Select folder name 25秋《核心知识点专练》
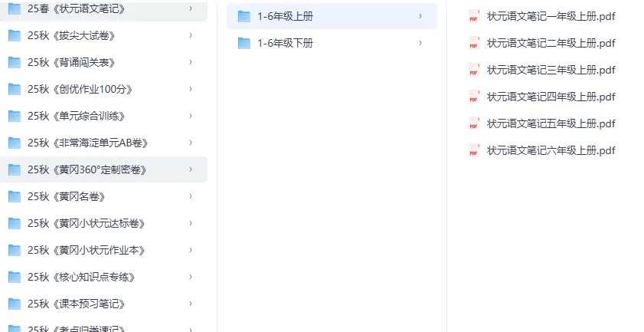Screen dimensions: 644x332 (81, 277)
